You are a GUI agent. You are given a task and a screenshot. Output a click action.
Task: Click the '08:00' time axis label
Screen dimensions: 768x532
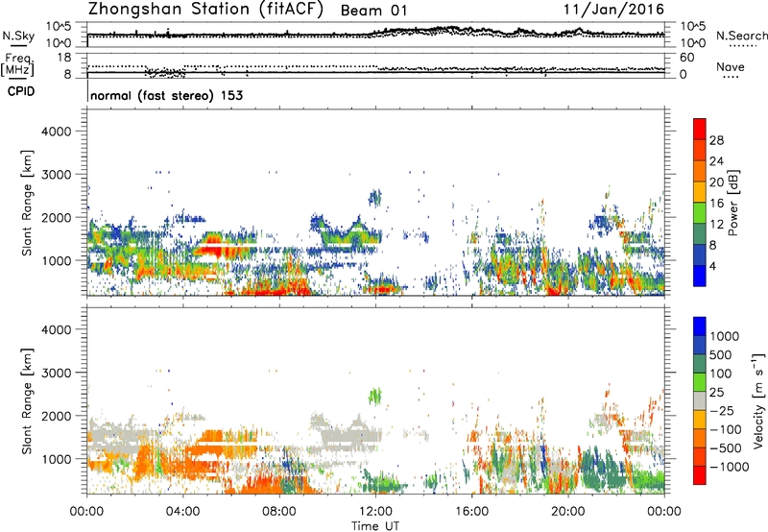pos(279,512)
